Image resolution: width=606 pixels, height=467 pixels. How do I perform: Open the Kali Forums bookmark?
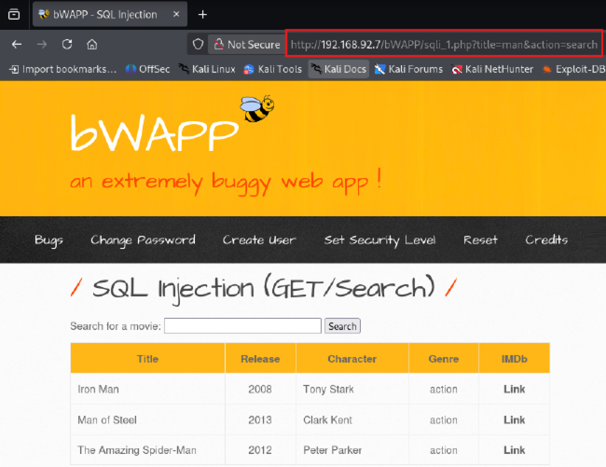409,69
